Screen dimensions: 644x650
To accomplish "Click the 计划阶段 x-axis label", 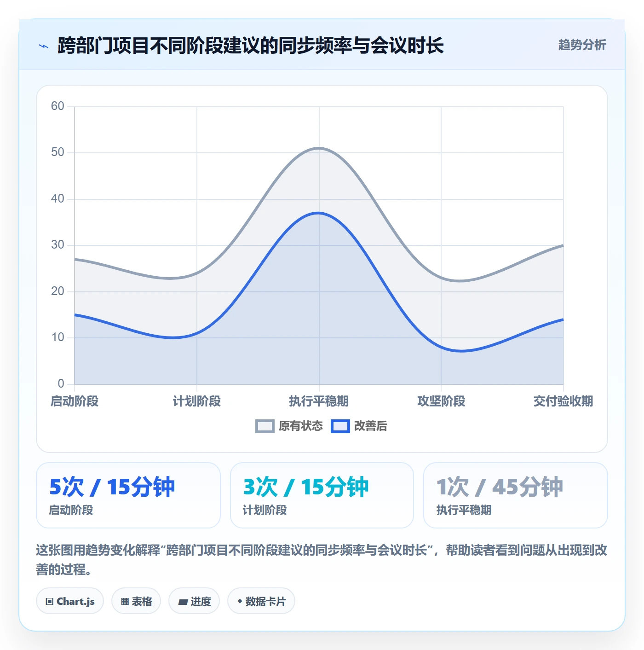I will pyautogui.click(x=197, y=401).
